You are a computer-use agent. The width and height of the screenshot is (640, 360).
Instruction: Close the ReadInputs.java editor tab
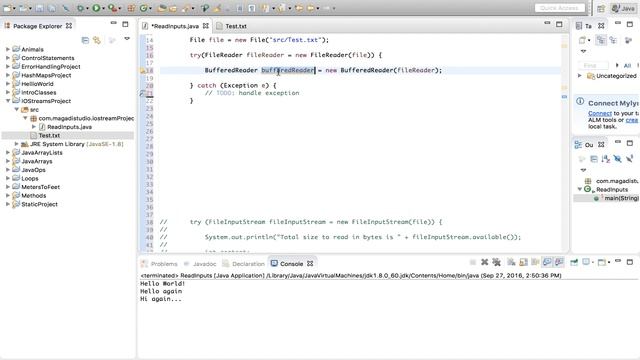[x=206, y=26]
